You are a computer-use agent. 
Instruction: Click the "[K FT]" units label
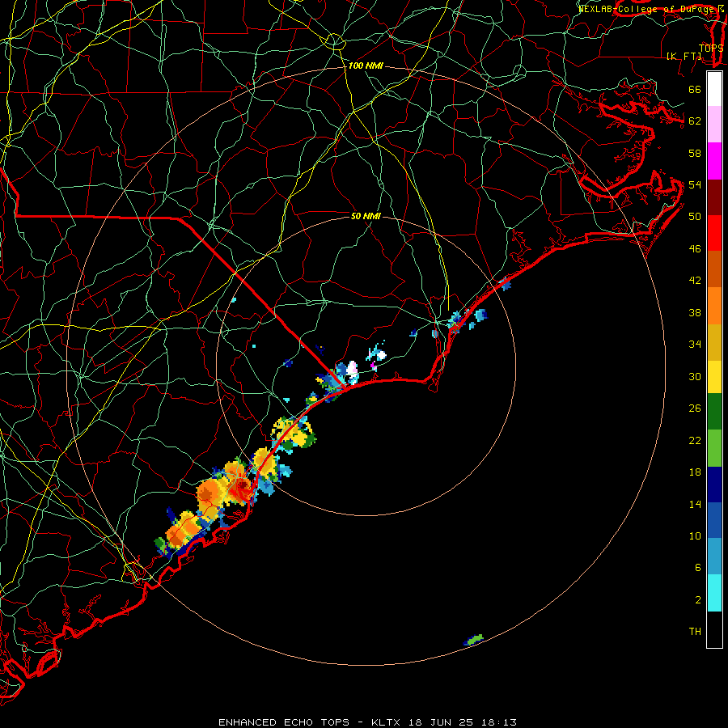click(684, 56)
